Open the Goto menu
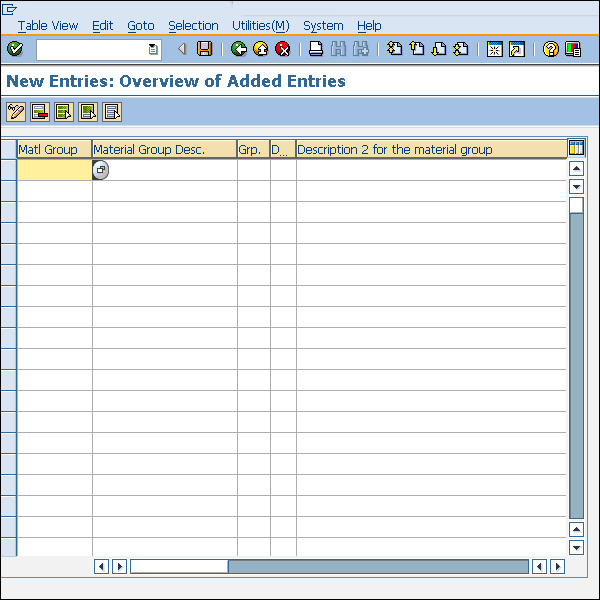Viewport: 600px width, 600px height. [141, 26]
